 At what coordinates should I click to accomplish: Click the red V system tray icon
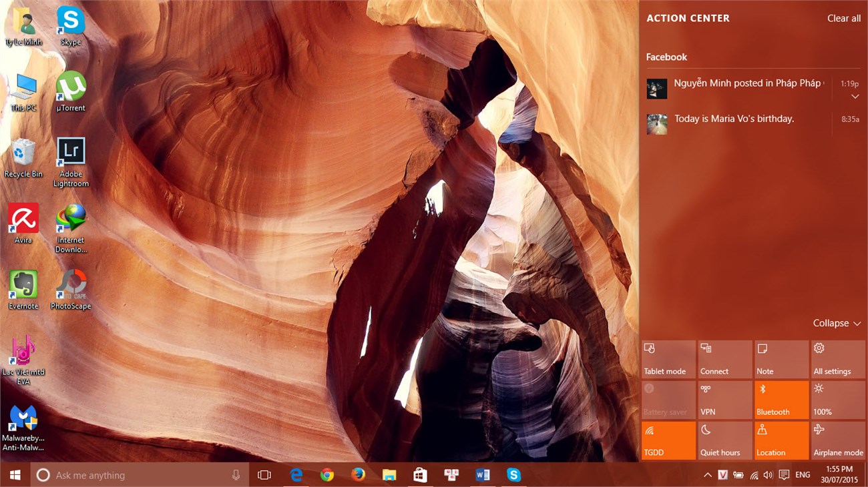pyautogui.click(x=722, y=475)
